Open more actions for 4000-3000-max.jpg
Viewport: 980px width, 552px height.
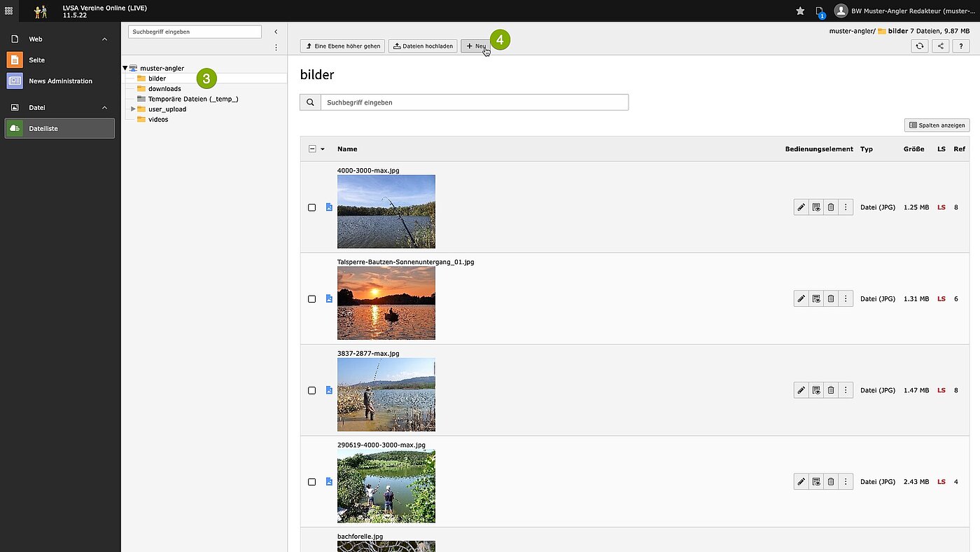(846, 207)
